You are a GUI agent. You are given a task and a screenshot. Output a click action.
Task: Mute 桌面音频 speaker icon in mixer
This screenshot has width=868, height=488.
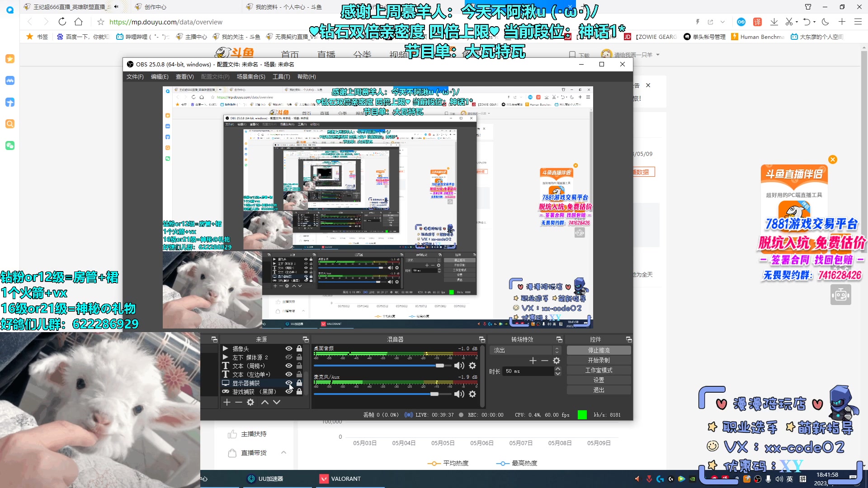click(x=459, y=366)
